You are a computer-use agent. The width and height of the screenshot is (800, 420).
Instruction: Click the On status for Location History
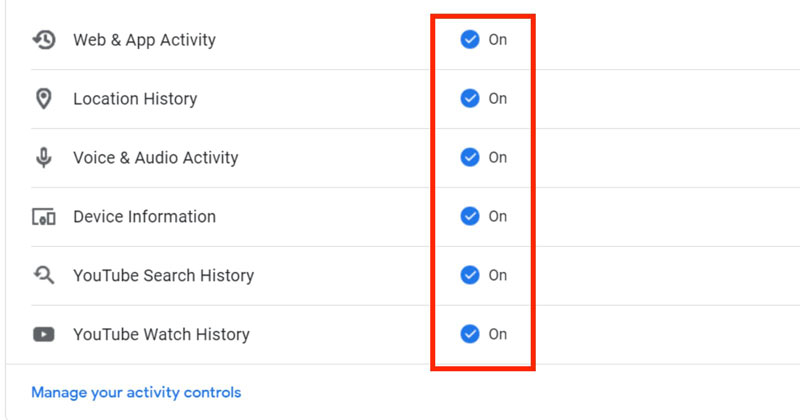497,99
